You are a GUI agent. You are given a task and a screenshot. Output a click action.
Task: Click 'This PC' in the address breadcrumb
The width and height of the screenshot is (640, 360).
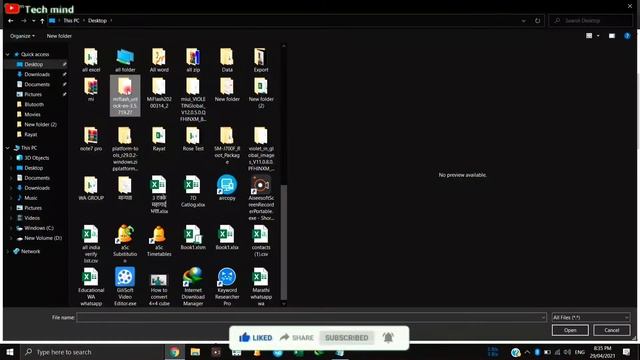coord(71,21)
